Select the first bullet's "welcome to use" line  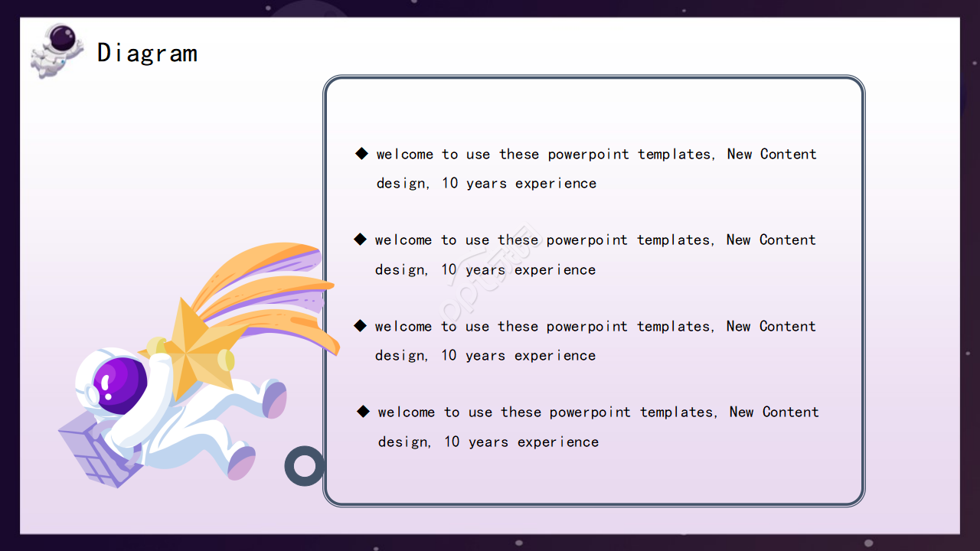coord(596,154)
